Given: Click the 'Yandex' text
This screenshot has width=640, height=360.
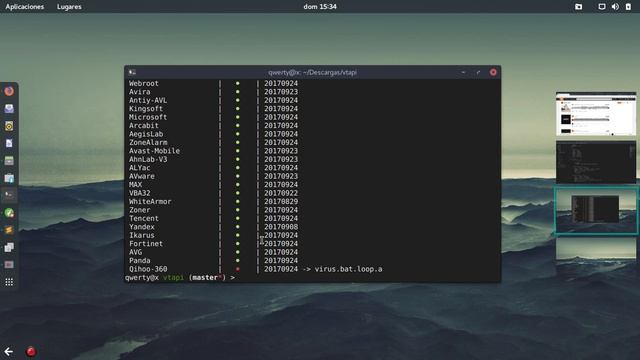Looking at the screenshot, I should pyautogui.click(x=142, y=227).
